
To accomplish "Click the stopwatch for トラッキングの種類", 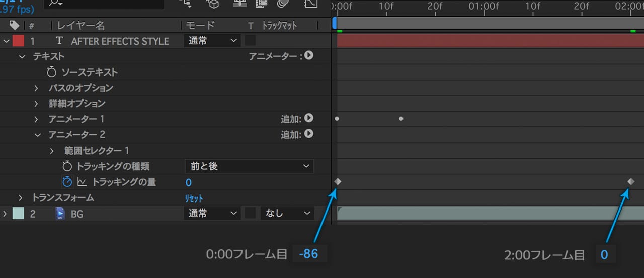I will pos(67,166).
